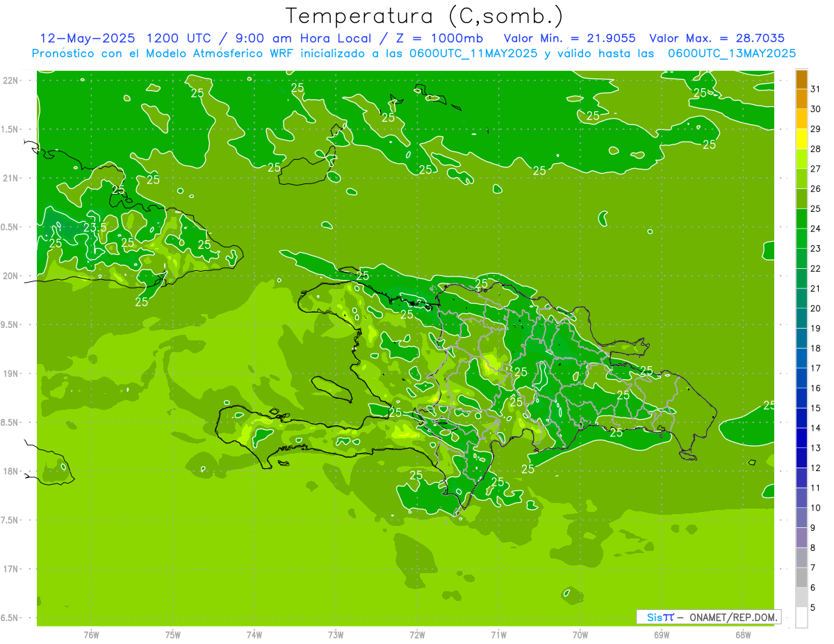Screen dimensions: 834x644
Task: Click the colorbar value label 18
Action: (816, 348)
